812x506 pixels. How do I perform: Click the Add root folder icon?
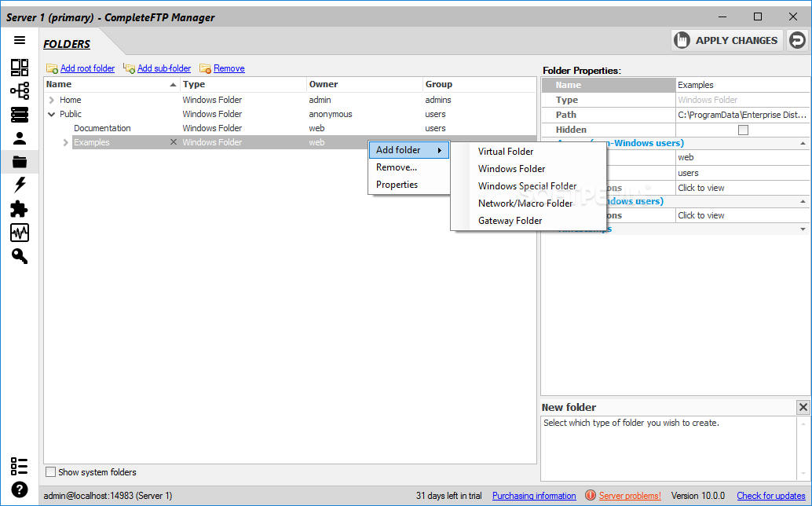(52, 69)
